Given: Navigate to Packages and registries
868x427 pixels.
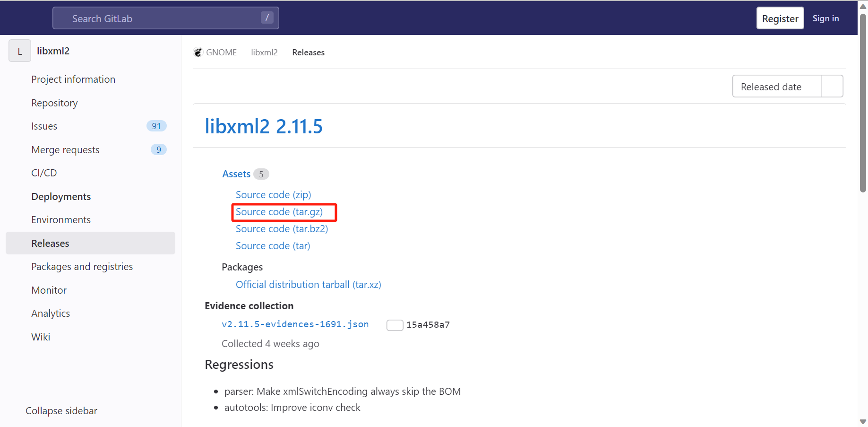Looking at the screenshot, I should point(82,266).
